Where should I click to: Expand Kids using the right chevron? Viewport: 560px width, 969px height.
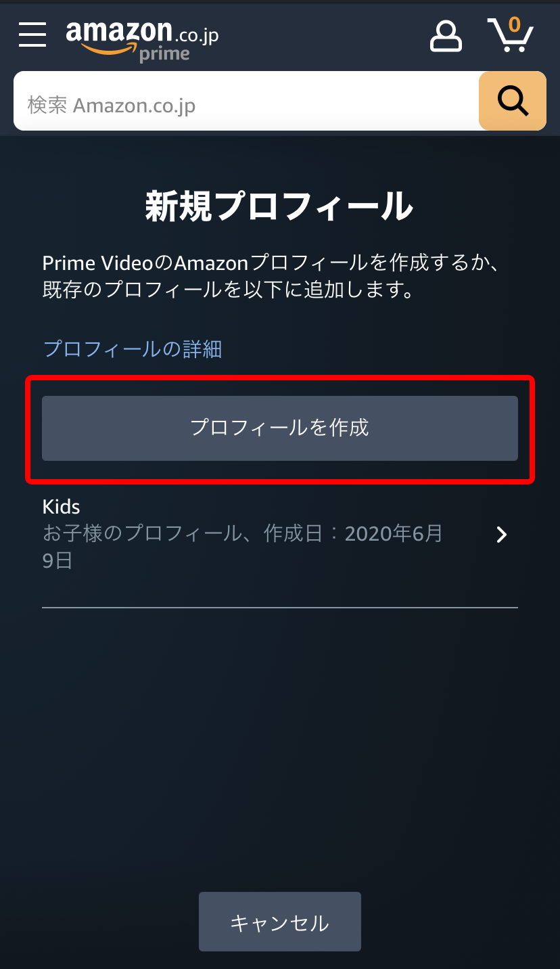[501, 535]
